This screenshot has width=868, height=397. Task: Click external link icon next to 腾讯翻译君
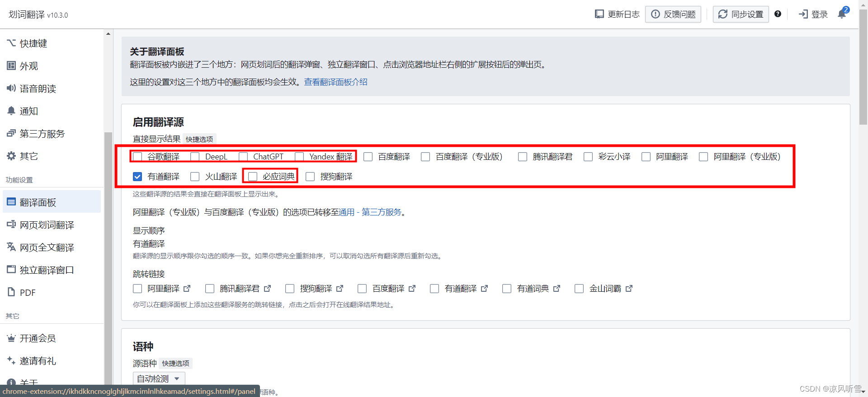(267, 288)
